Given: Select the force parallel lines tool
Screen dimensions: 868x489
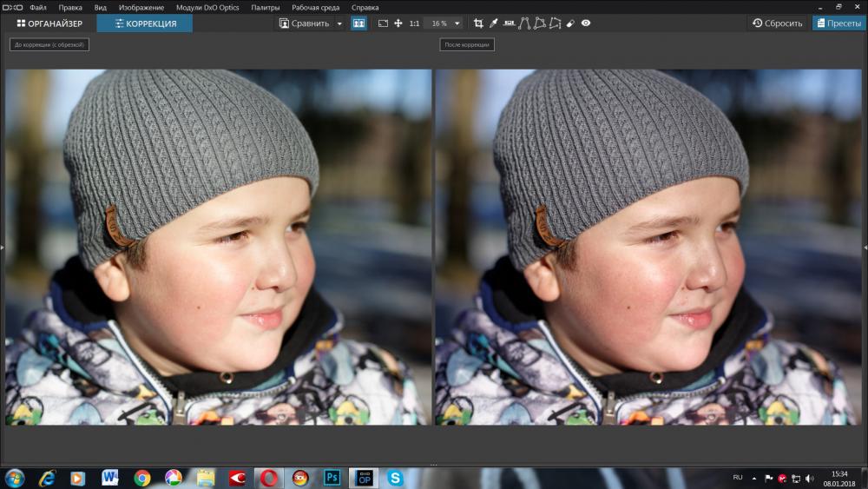Looking at the screenshot, I should (524, 23).
